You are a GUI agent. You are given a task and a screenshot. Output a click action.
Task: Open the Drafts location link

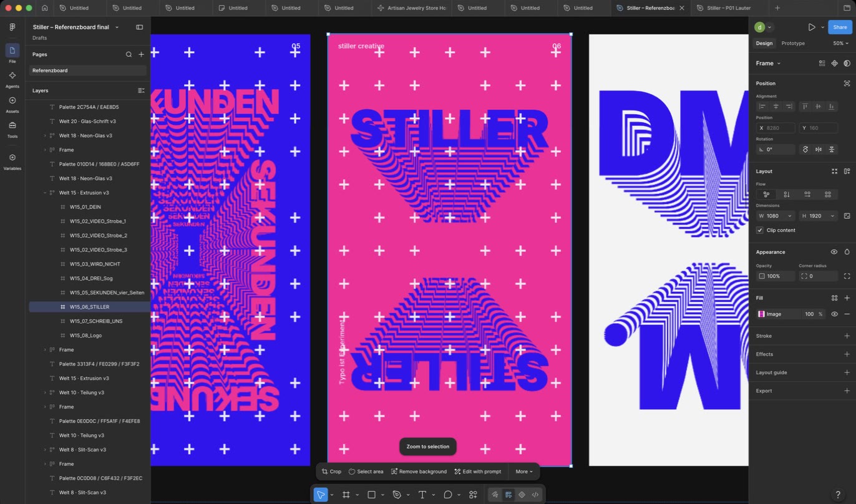(x=40, y=38)
